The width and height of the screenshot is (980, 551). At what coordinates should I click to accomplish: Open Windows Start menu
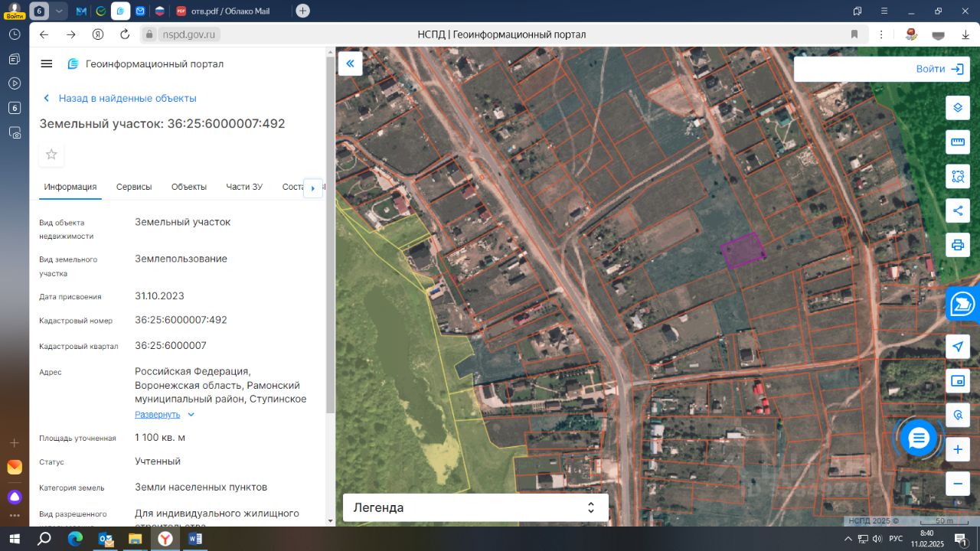15,539
